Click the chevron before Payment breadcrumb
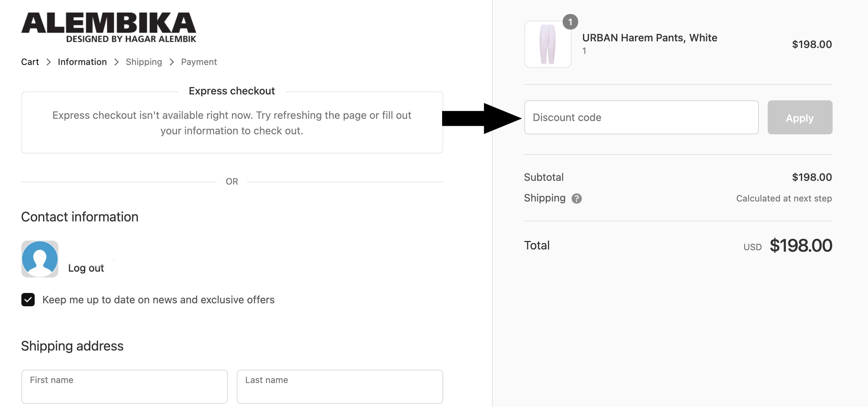The image size is (868, 407). click(172, 62)
